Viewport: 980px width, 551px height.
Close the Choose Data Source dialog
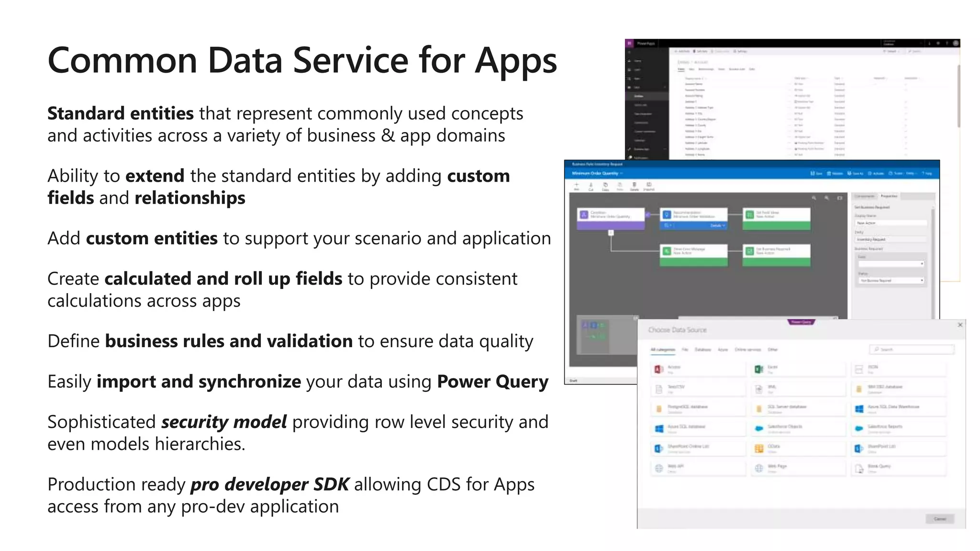coord(960,325)
